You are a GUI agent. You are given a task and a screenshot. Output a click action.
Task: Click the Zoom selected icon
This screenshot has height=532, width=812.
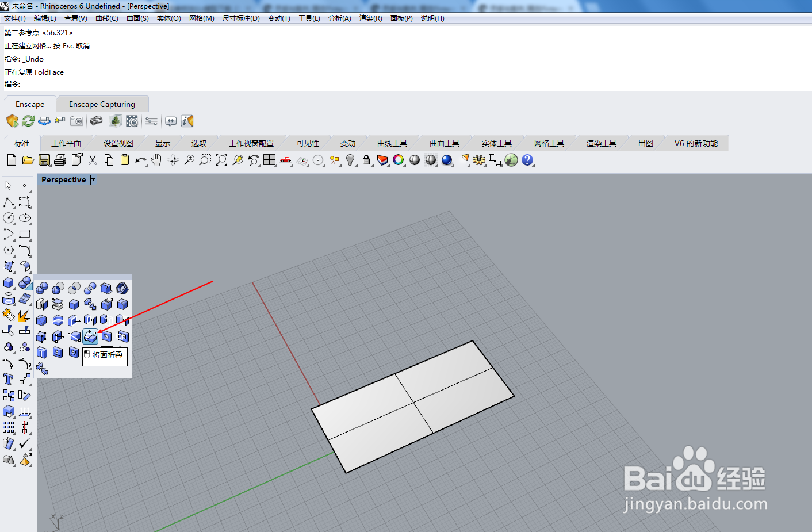(238, 160)
